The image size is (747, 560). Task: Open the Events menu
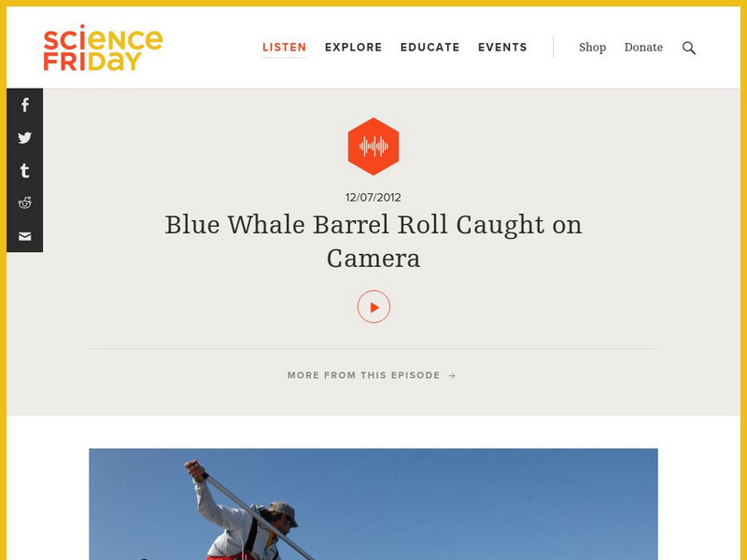tap(502, 48)
